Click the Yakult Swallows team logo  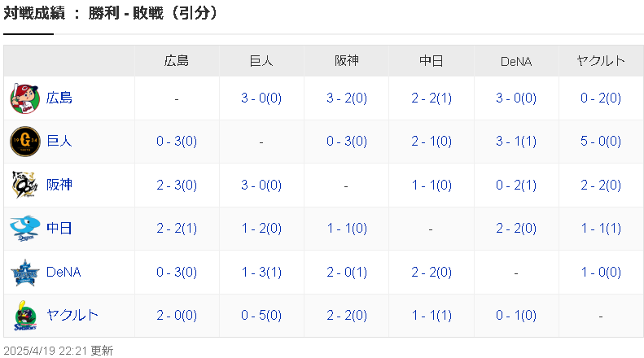pos(25,316)
